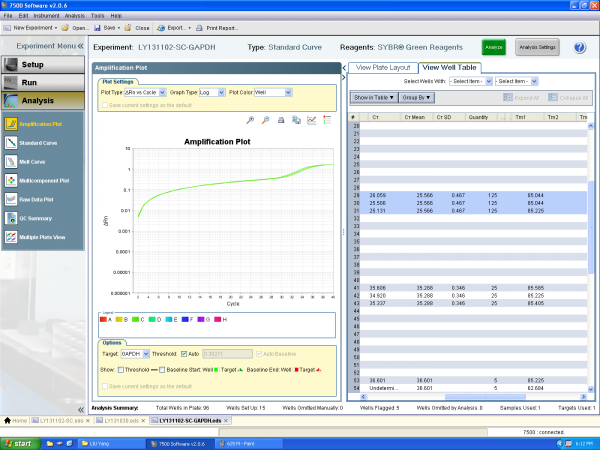Click the well table horizontal scrollbar
The width and height of the screenshot is (600, 450).
485,397
